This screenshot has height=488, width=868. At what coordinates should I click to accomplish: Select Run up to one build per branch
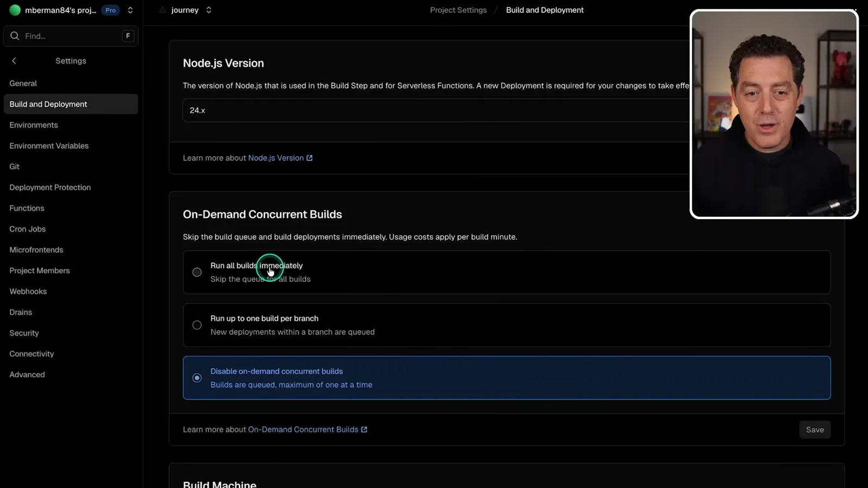coord(197,325)
